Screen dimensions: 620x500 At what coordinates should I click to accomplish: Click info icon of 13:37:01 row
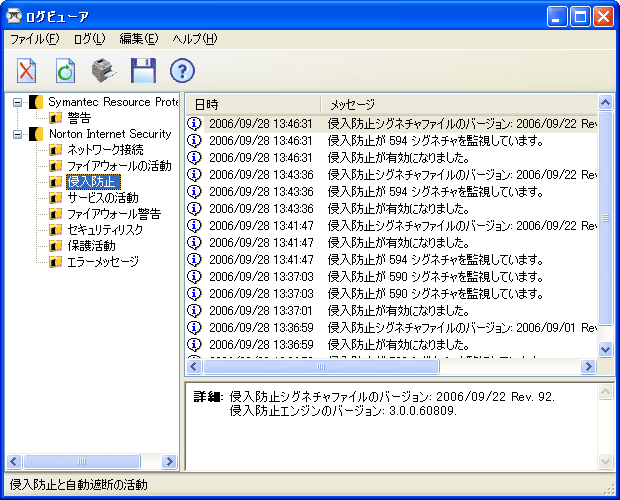pos(194,311)
